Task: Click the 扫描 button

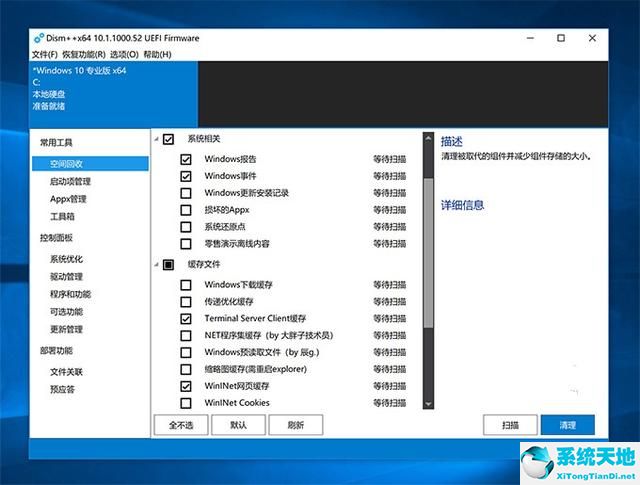Action: (510, 425)
